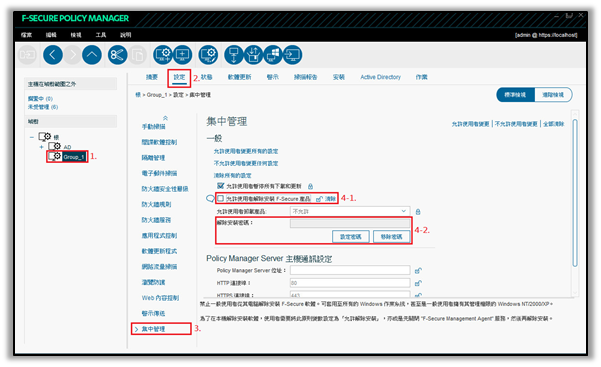Switch to the advanced view toggle
Viewport: 601px width, 367px height.
[x=553, y=95]
